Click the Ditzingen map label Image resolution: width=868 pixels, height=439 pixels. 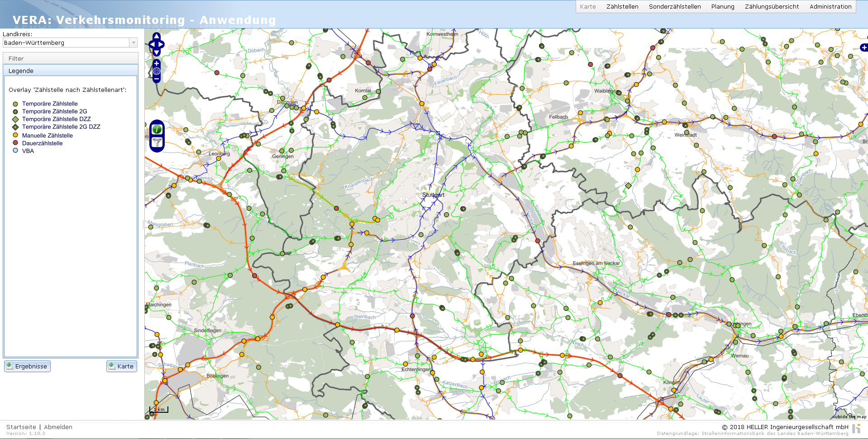[287, 102]
